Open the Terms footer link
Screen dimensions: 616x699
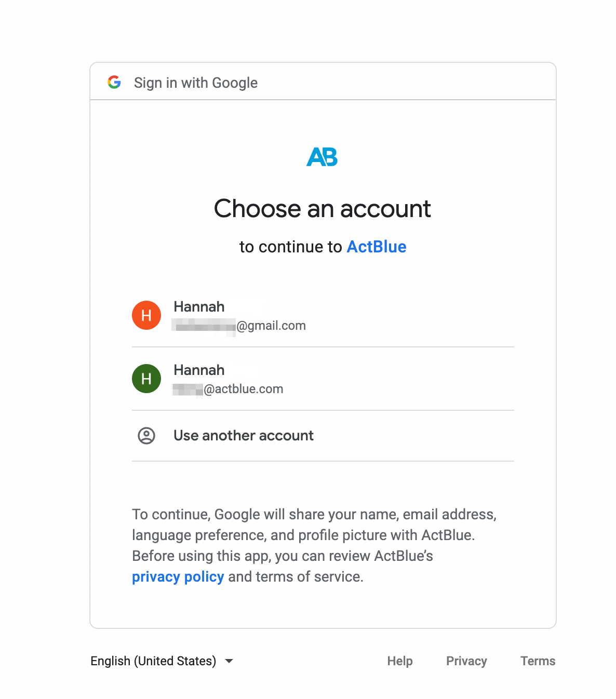point(538,661)
